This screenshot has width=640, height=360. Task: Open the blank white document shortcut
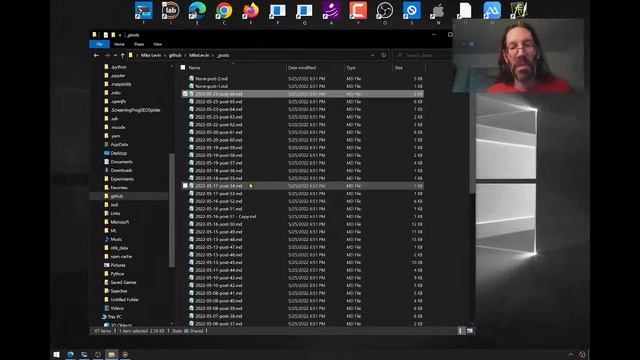pos(464,11)
